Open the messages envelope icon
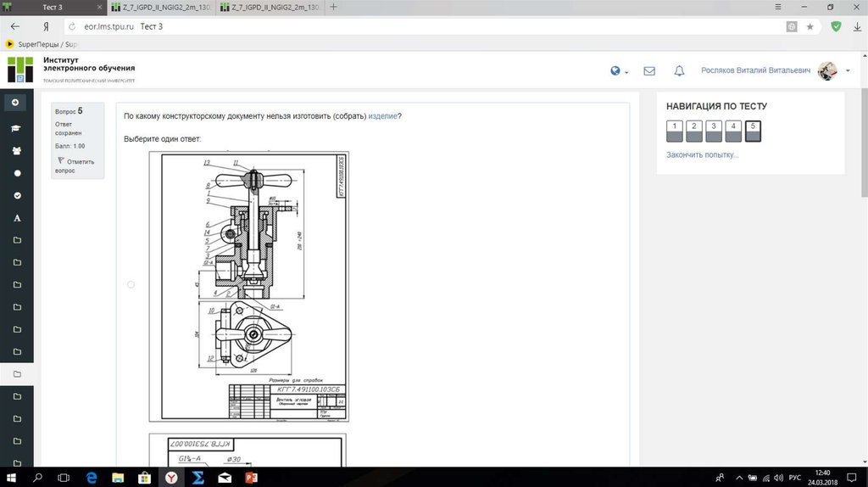The height and width of the screenshot is (487, 868). point(649,71)
